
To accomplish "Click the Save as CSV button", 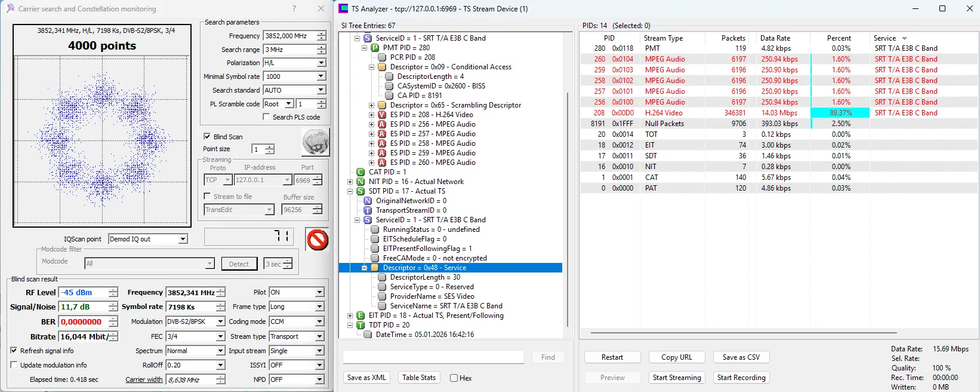I will [741, 357].
